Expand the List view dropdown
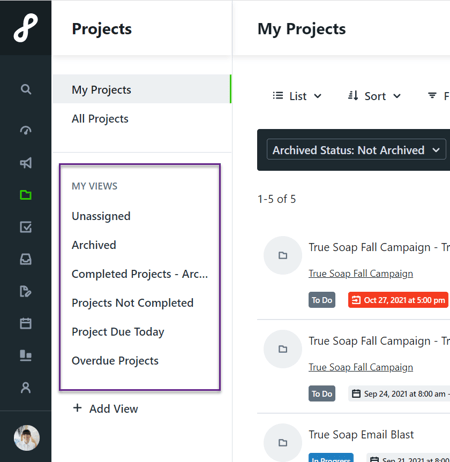Viewport: 450px width, 462px height. (297, 96)
